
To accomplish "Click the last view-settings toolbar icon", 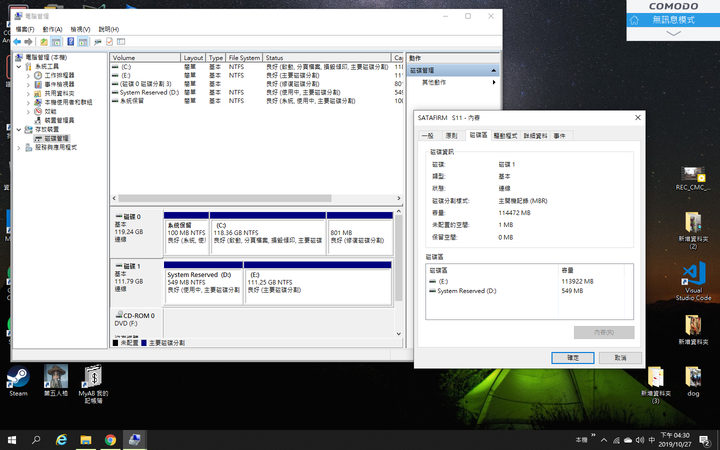I will 121,42.
